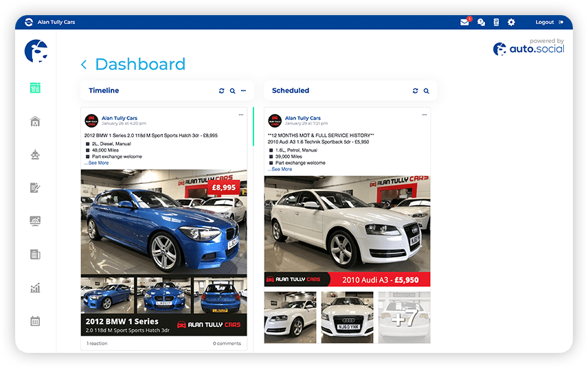Open the main blue BMW photo

pos(164,222)
